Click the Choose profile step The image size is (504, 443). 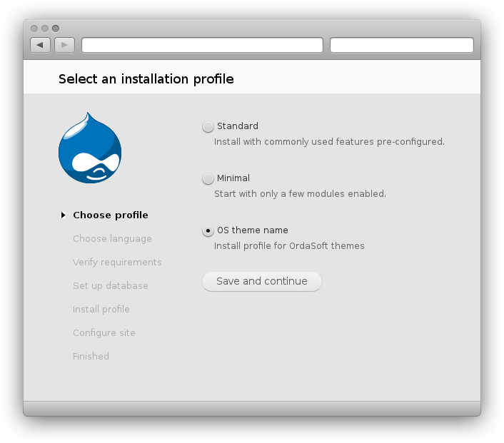(x=111, y=215)
